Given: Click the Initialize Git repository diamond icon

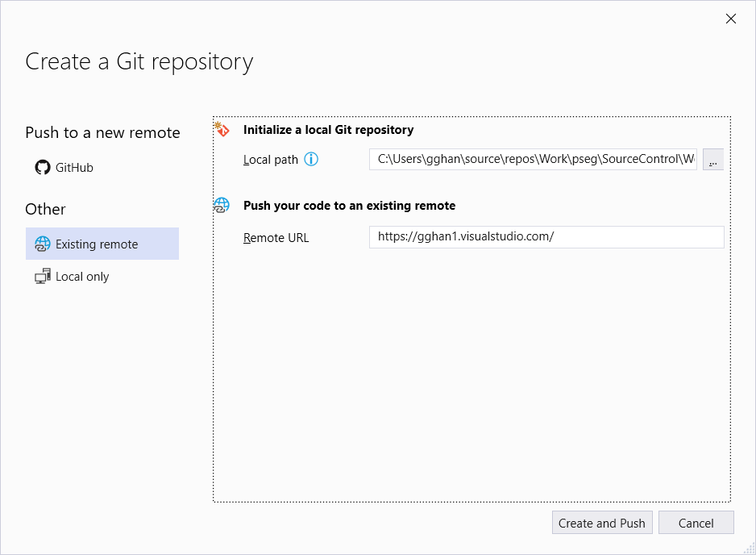Looking at the screenshot, I should tap(222, 129).
